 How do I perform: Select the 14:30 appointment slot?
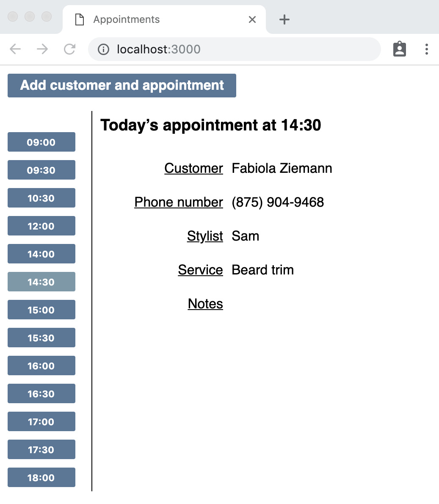41,281
